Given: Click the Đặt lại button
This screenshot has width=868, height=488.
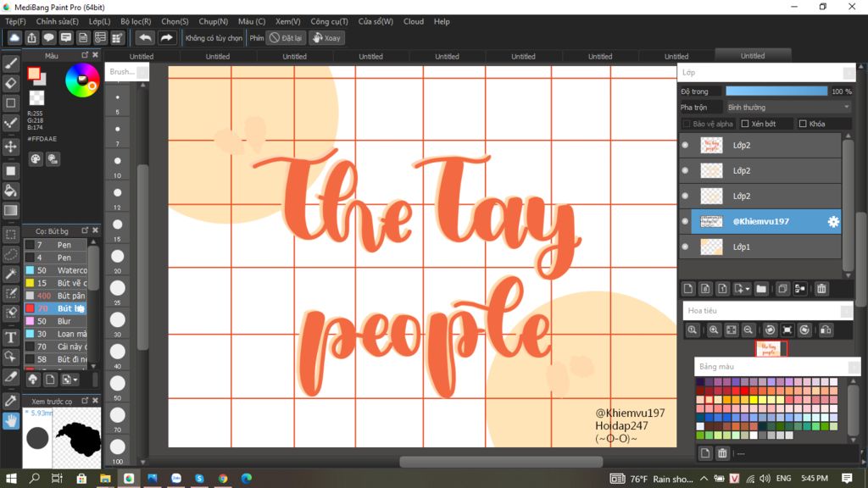Looking at the screenshot, I should tap(286, 37).
